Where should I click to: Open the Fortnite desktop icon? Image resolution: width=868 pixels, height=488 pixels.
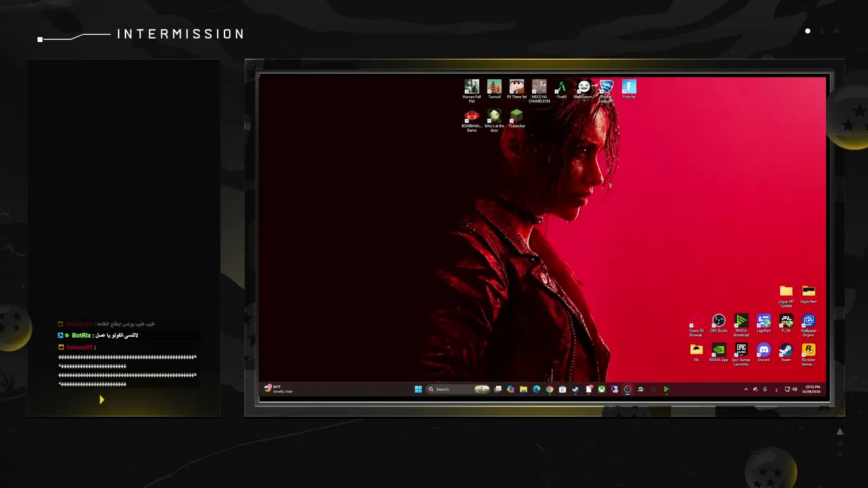629,89
